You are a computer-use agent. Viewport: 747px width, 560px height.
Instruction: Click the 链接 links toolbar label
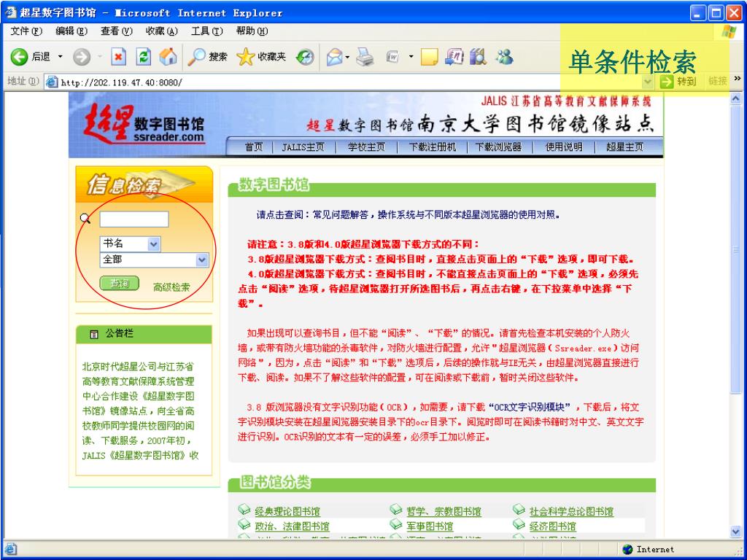tap(718, 82)
